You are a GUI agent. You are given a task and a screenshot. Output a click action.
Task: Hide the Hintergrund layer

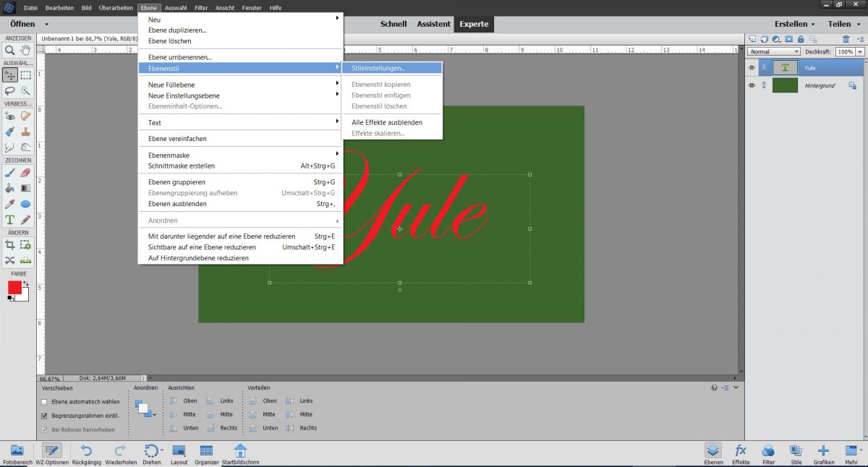752,85
